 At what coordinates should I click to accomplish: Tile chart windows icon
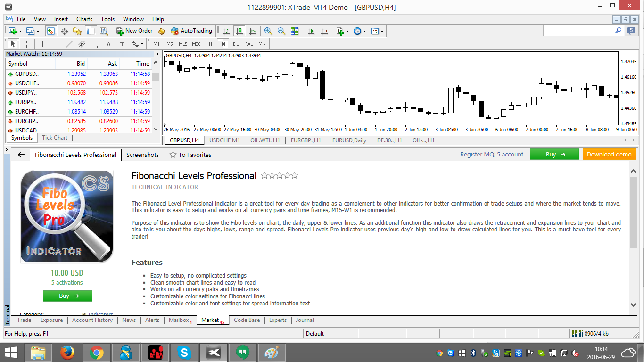[295, 31]
